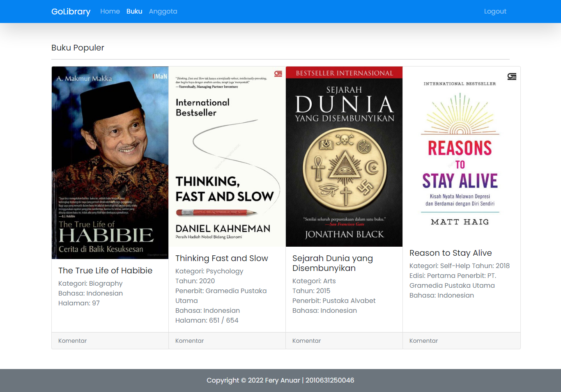Click the Buku Populer heading

click(x=78, y=48)
